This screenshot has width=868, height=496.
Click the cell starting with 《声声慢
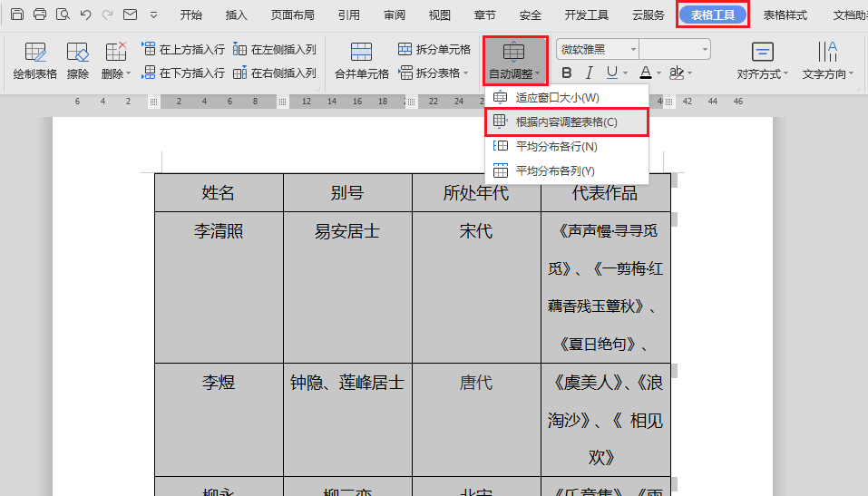606,287
